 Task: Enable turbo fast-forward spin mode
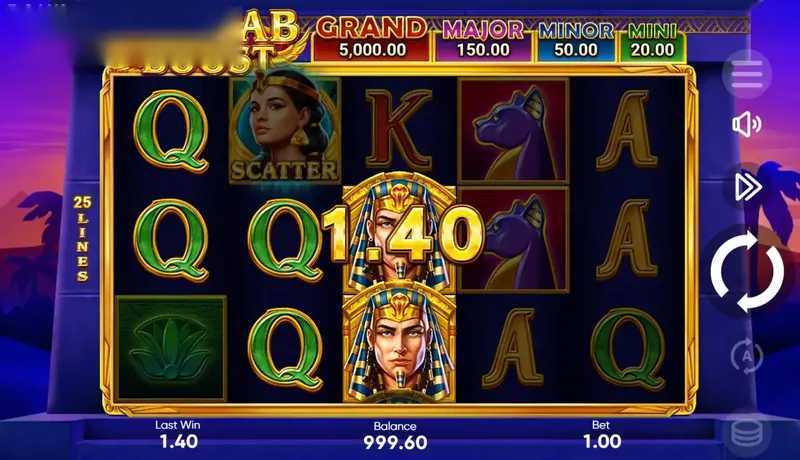748,187
